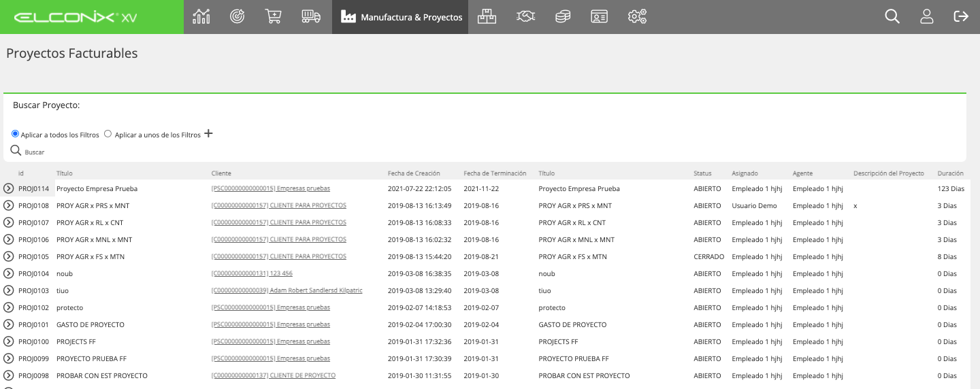Open the ID card HR module
The width and height of the screenshot is (980, 389).
click(x=599, y=17)
